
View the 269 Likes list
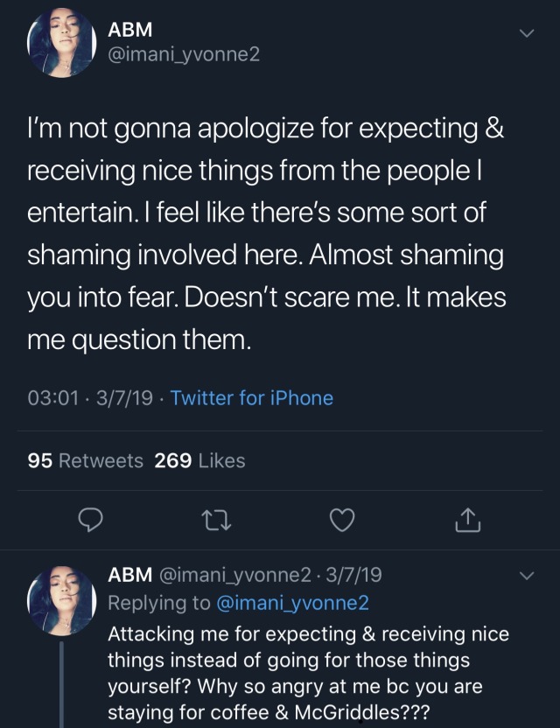[x=199, y=460]
